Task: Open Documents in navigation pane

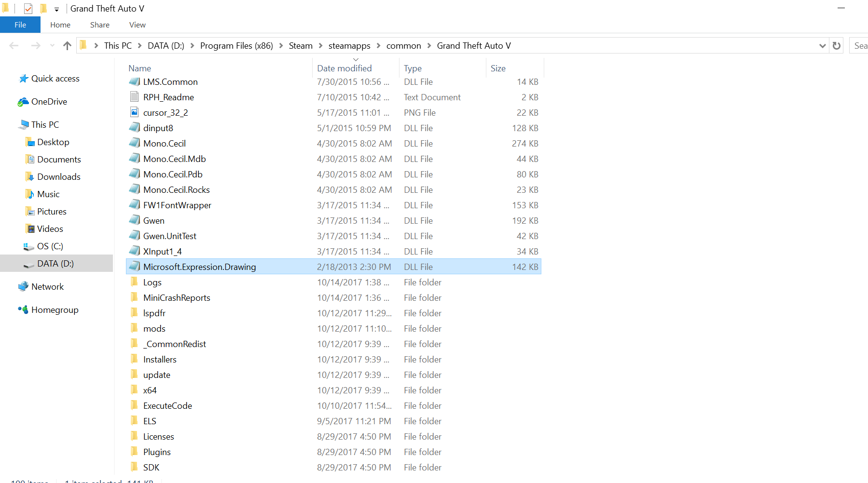Action: click(59, 160)
